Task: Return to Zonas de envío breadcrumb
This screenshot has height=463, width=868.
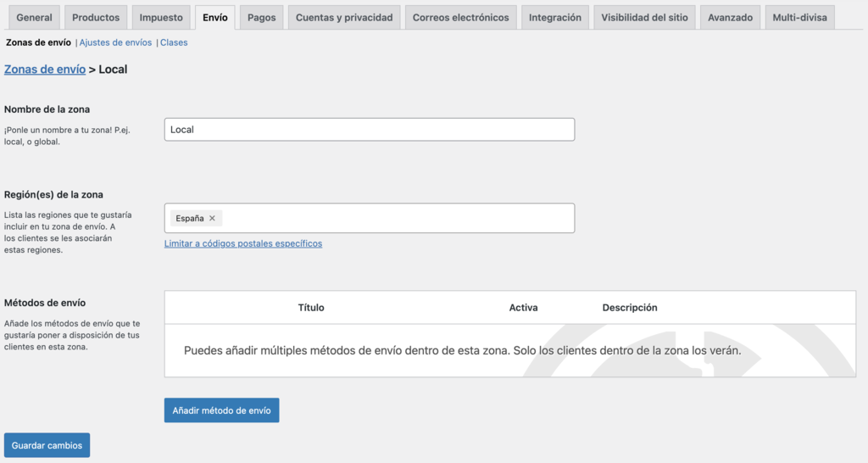Action: pyautogui.click(x=45, y=70)
